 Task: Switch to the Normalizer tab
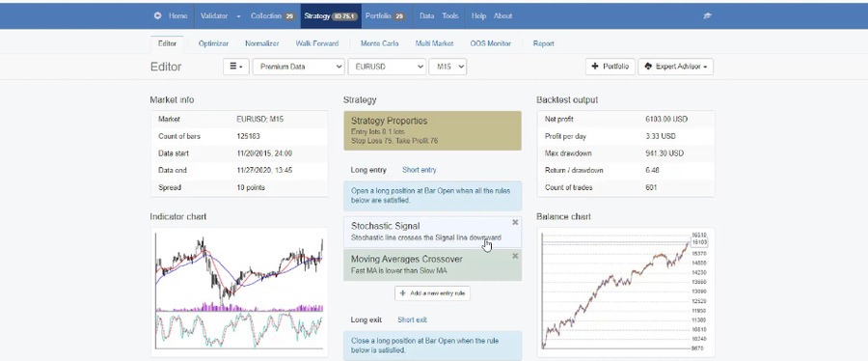click(x=261, y=43)
